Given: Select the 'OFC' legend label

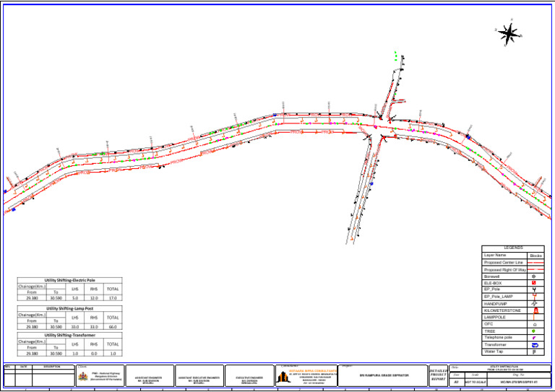Looking at the screenshot, I should pos(489,324).
